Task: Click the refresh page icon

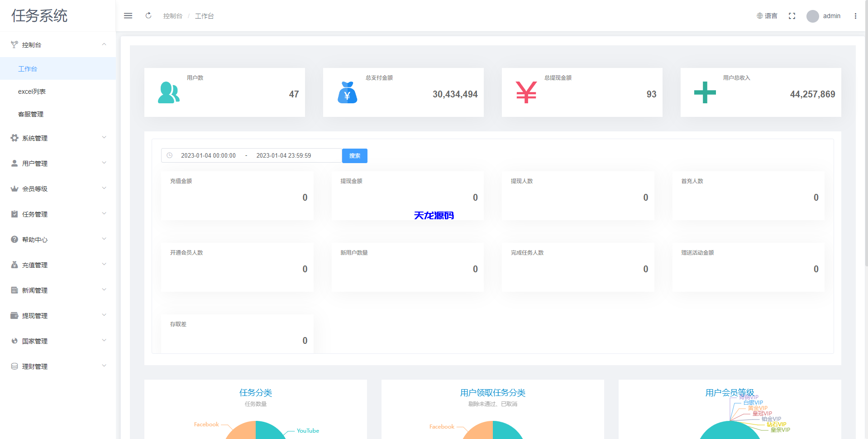Action: (x=148, y=16)
